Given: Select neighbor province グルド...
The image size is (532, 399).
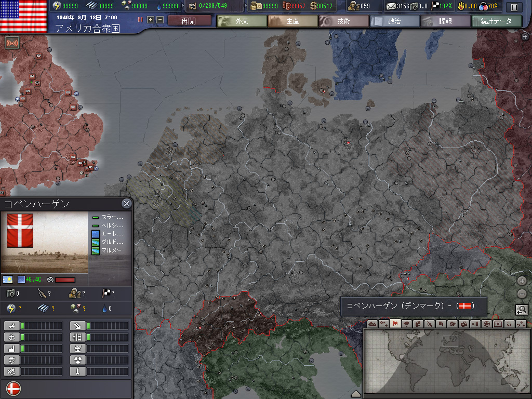Looking at the screenshot, I should [108, 242].
